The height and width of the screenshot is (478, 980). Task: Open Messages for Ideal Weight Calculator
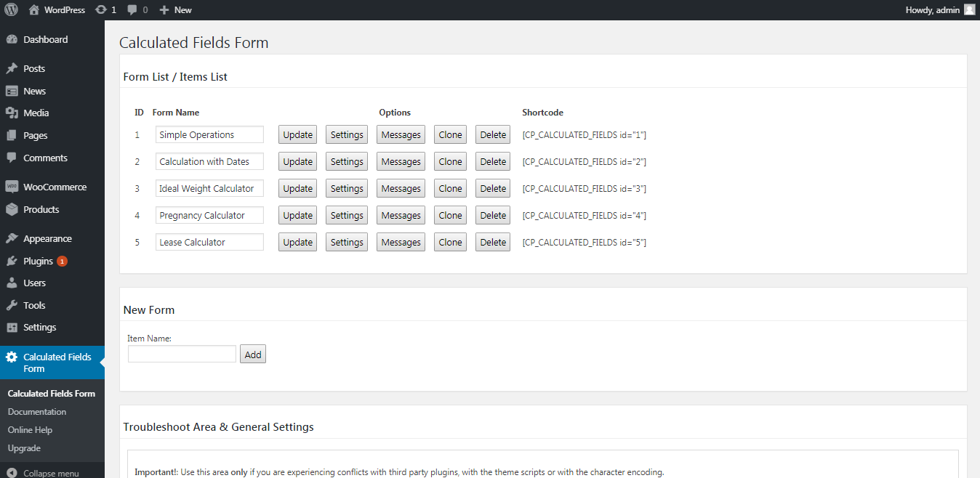click(401, 188)
